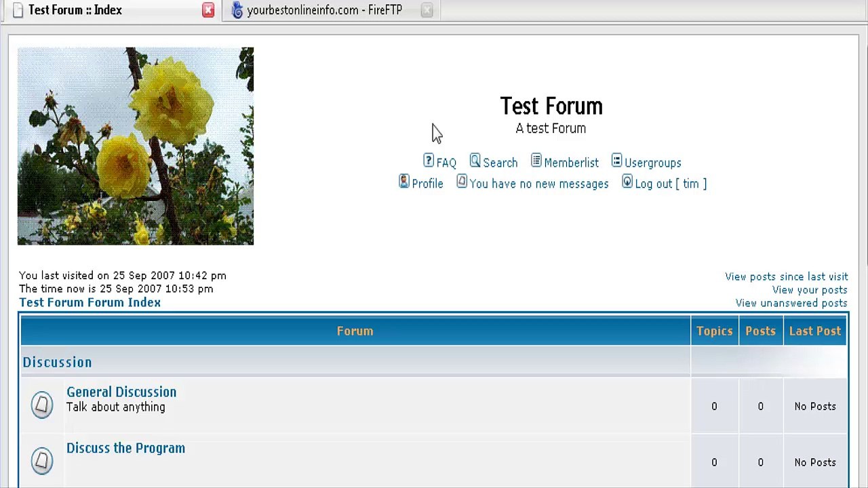
Task: Click the Search magnifier icon
Action: (475, 161)
